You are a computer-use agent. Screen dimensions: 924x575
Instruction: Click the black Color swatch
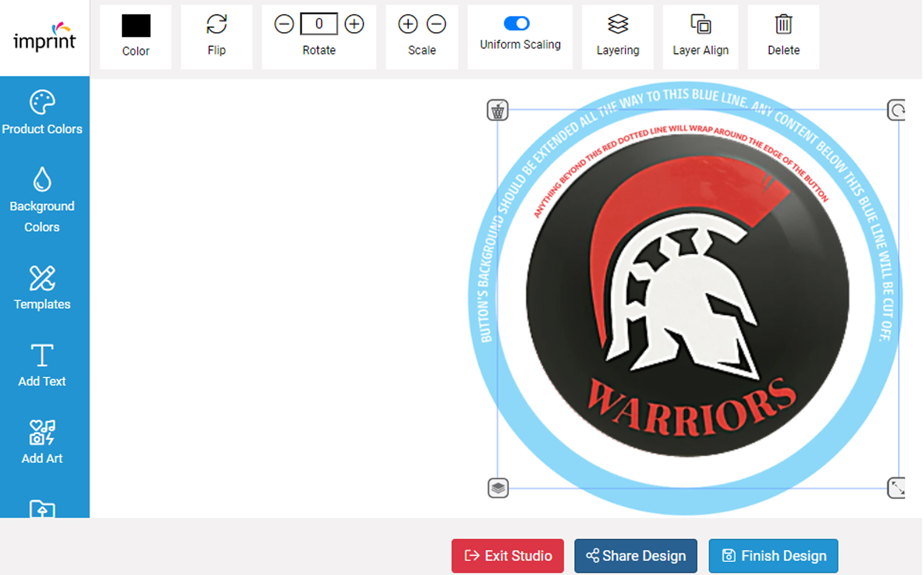point(136,25)
